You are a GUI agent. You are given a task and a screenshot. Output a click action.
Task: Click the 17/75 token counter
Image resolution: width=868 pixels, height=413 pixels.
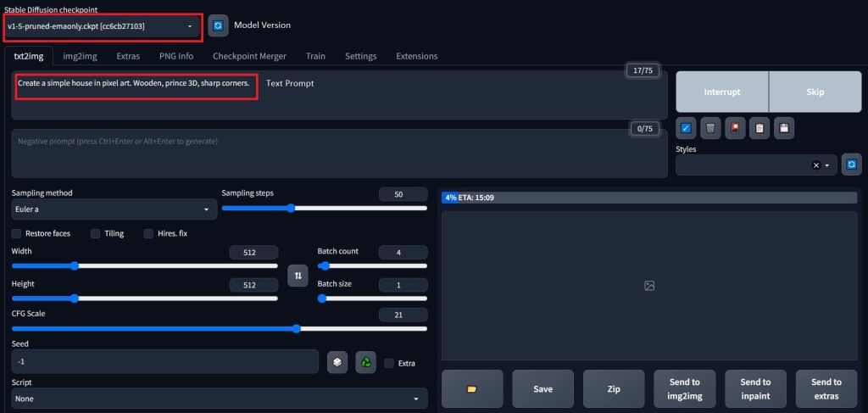click(x=643, y=71)
